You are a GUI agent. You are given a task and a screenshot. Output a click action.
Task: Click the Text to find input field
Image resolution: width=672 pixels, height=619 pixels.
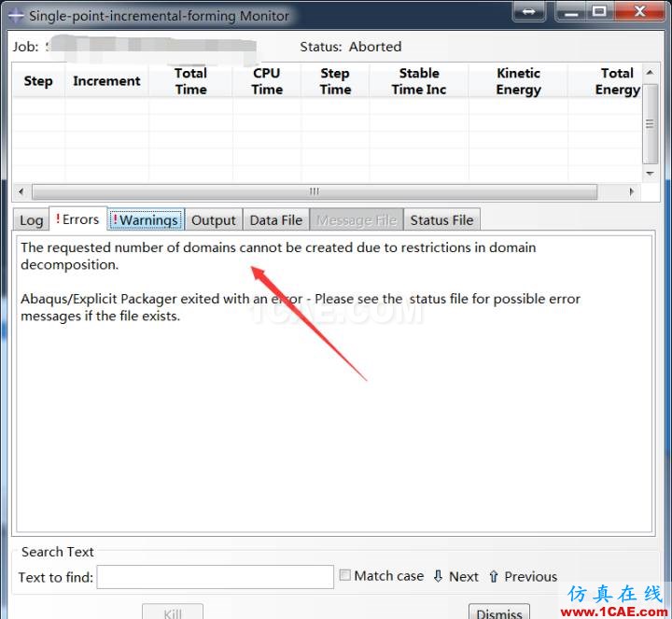[x=216, y=577]
